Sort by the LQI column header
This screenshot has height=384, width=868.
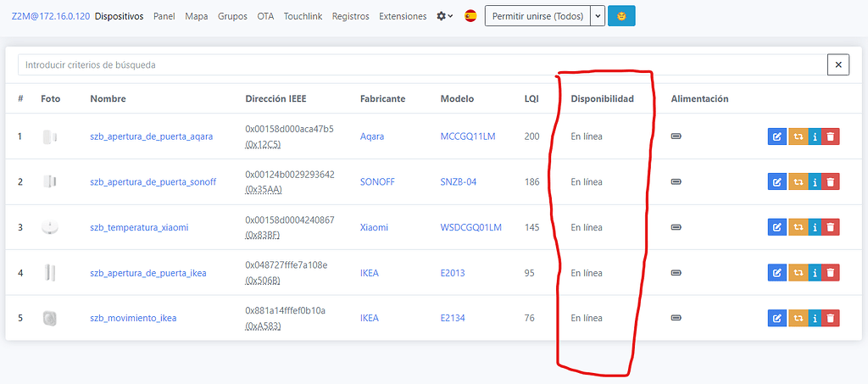531,98
